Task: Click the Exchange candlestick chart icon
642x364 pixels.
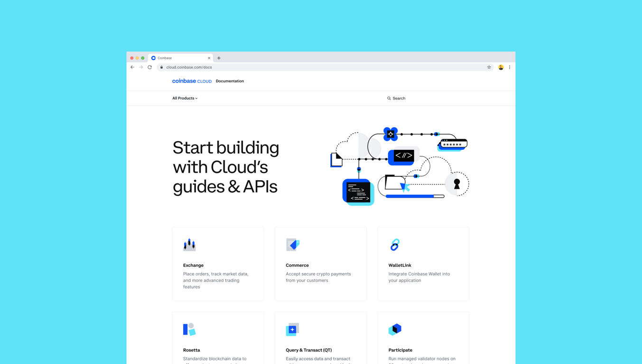Action: [x=189, y=245]
